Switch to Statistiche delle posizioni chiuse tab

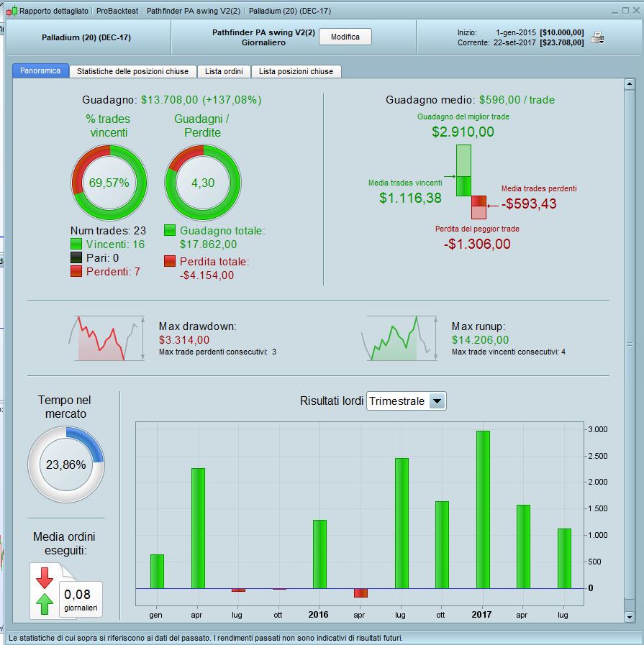pos(132,71)
